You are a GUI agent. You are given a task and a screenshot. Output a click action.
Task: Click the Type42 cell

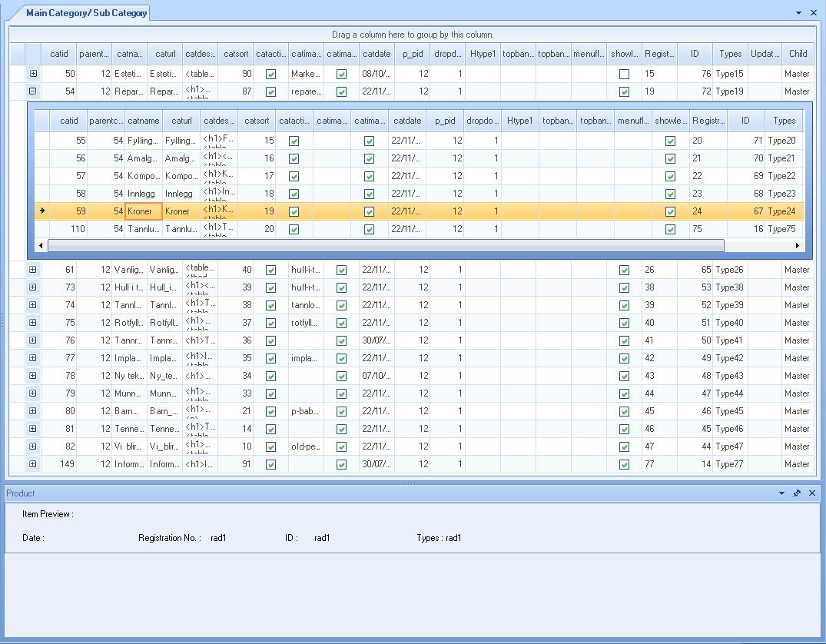(x=730, y=358)
